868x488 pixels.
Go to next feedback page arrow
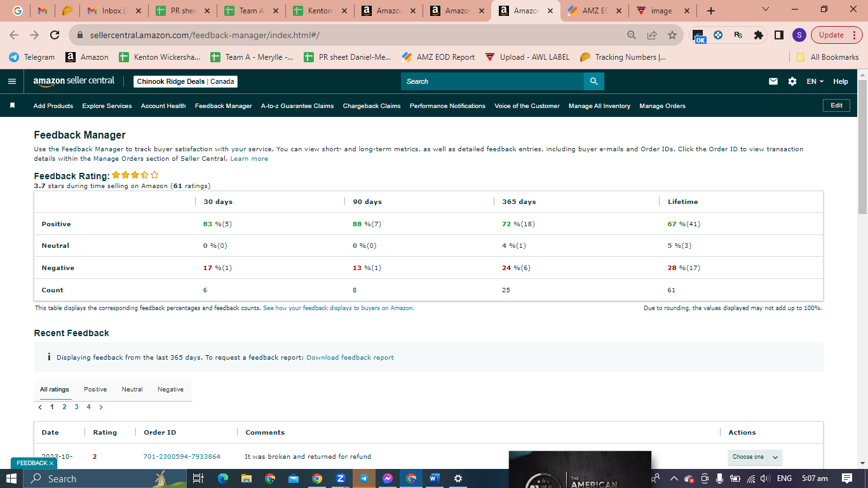click(x=101, y=407)
